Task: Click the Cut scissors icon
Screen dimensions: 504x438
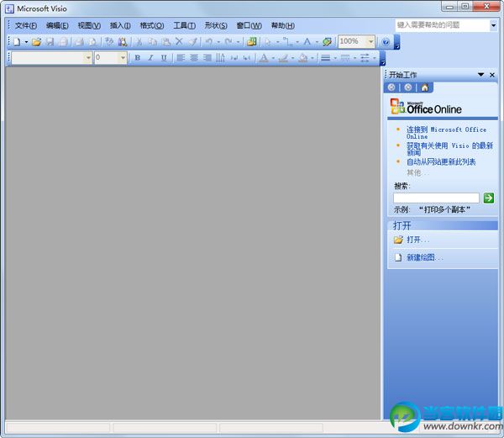Action: [139, 42]
